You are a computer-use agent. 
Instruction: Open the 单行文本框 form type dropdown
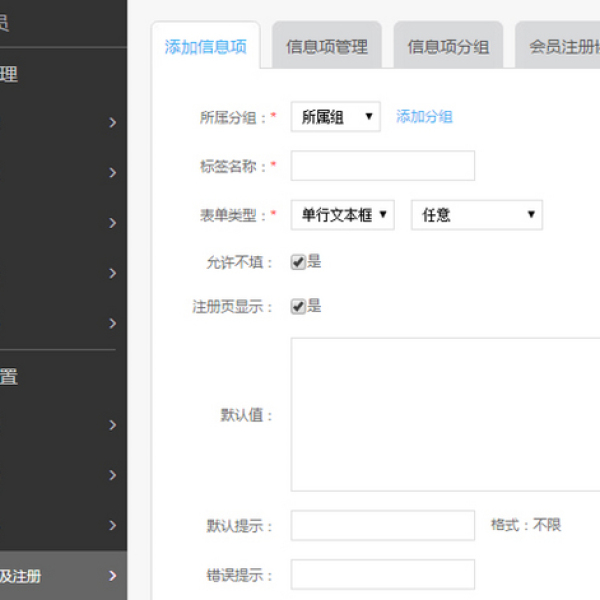point(342,215)
